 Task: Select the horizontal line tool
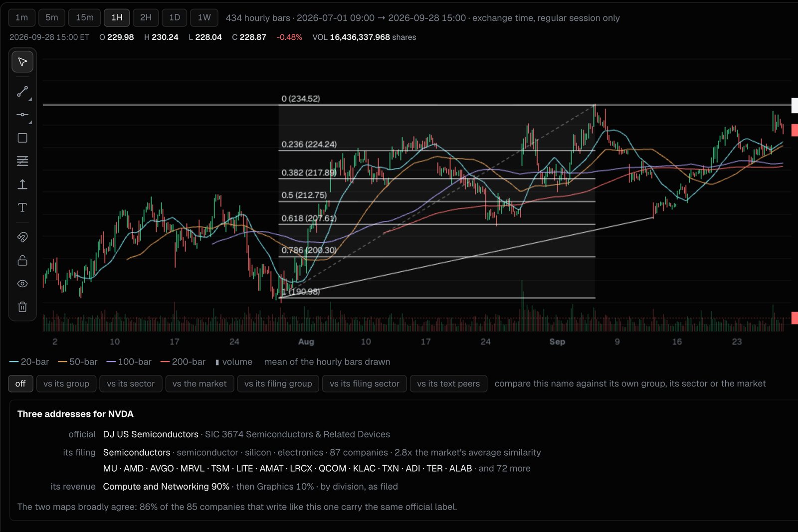click(x=22, y=115)
